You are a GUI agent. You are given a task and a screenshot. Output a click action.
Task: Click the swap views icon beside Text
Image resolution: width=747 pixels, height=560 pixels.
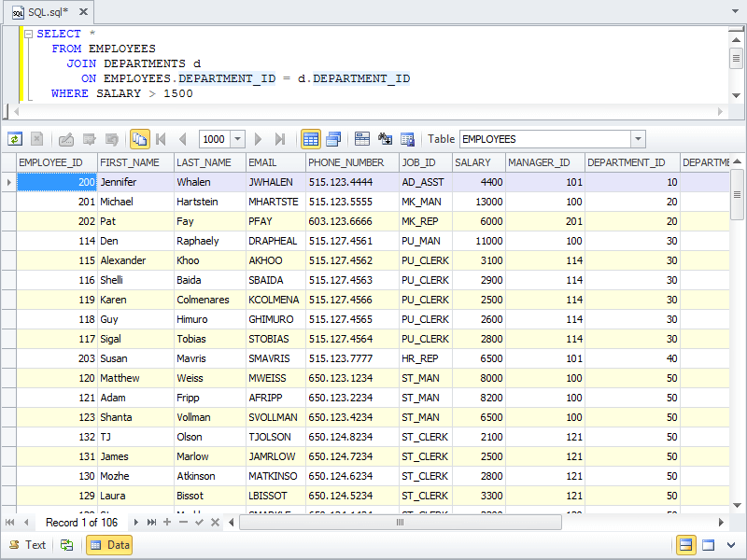coord(66,545)
